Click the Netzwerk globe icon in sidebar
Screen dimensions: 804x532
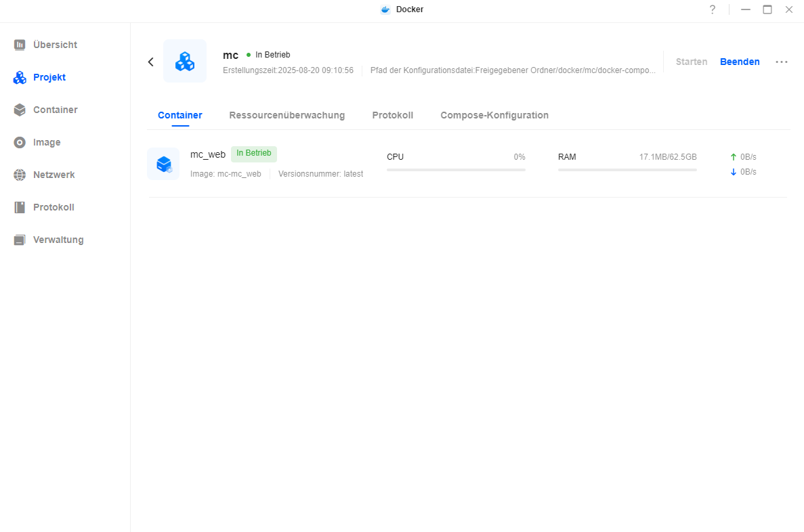point(20,175)
